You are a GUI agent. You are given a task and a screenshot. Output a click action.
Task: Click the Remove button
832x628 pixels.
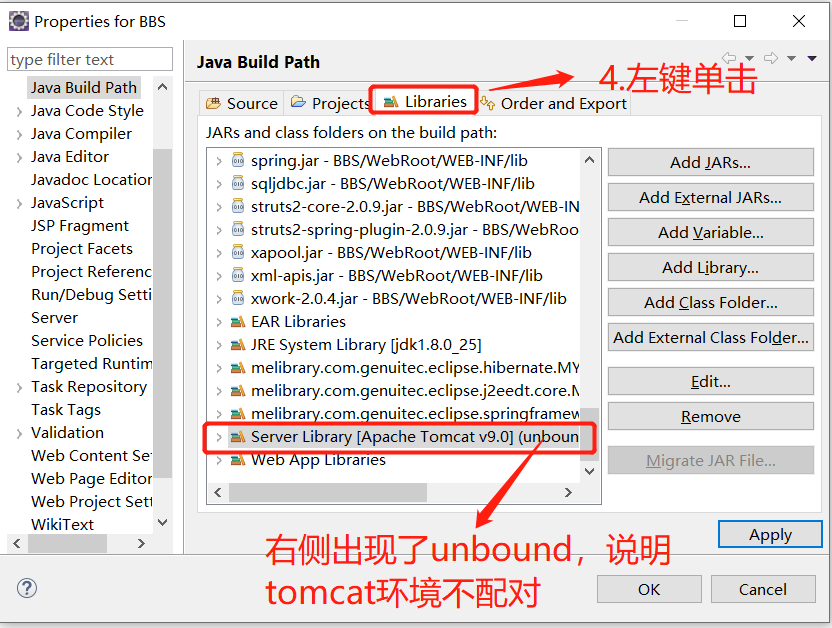(710, 416)
